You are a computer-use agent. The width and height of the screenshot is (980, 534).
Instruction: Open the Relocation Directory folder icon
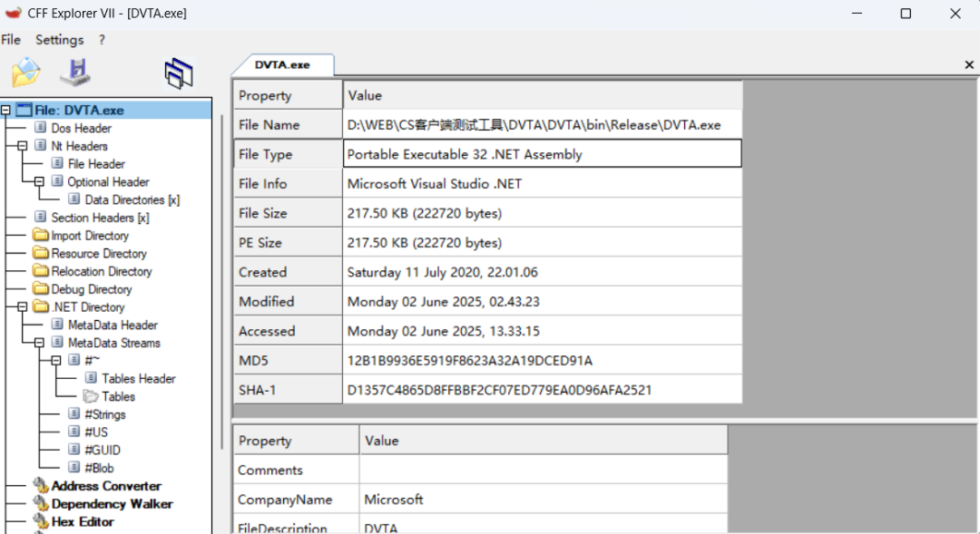click(41, 271)
